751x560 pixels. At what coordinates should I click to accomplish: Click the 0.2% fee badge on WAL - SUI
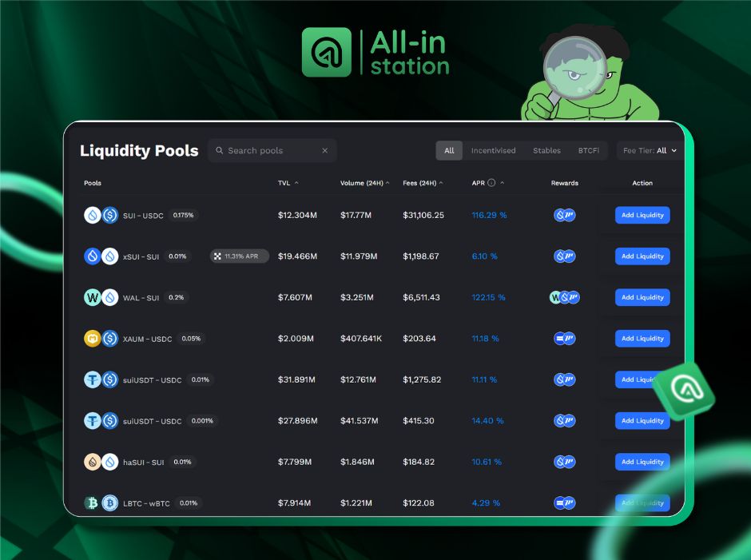(x=177, y=297)
